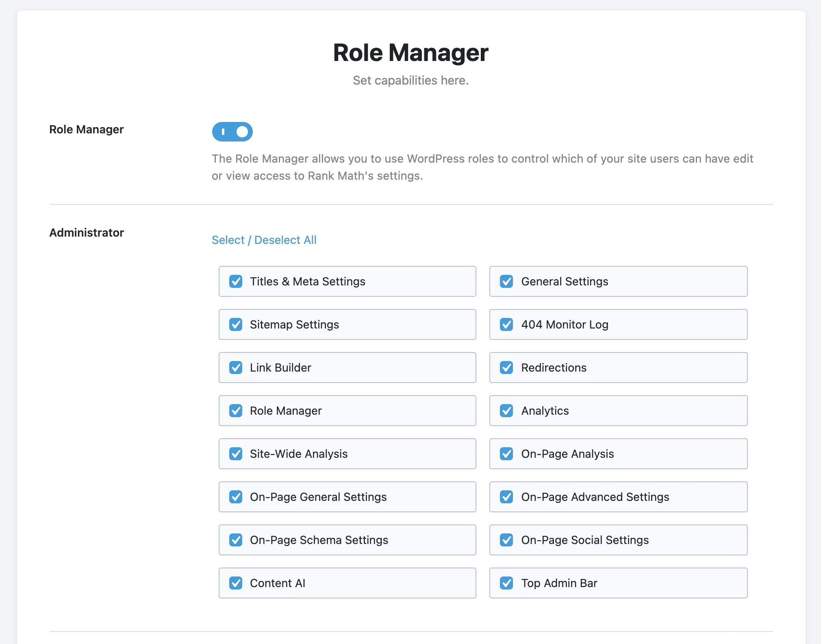The width and height of the screenshot is (821, 644).
Task: Uncheck the Site-Wide Analysis checkbox
Action: point(236,454)
